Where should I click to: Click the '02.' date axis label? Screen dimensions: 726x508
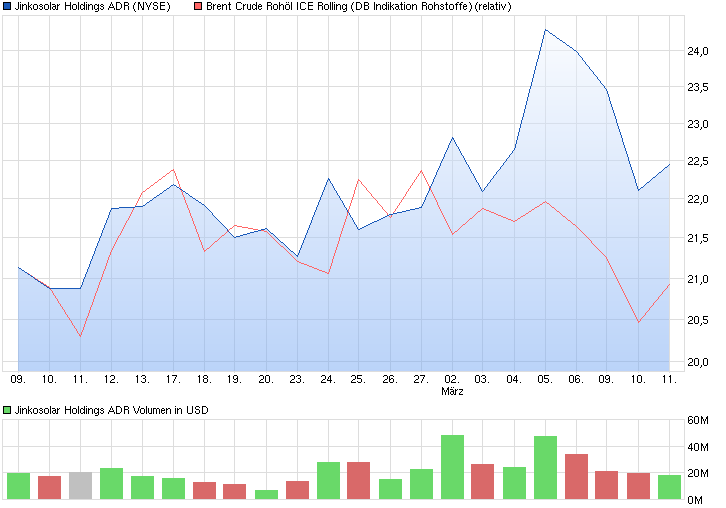(452, 379)
